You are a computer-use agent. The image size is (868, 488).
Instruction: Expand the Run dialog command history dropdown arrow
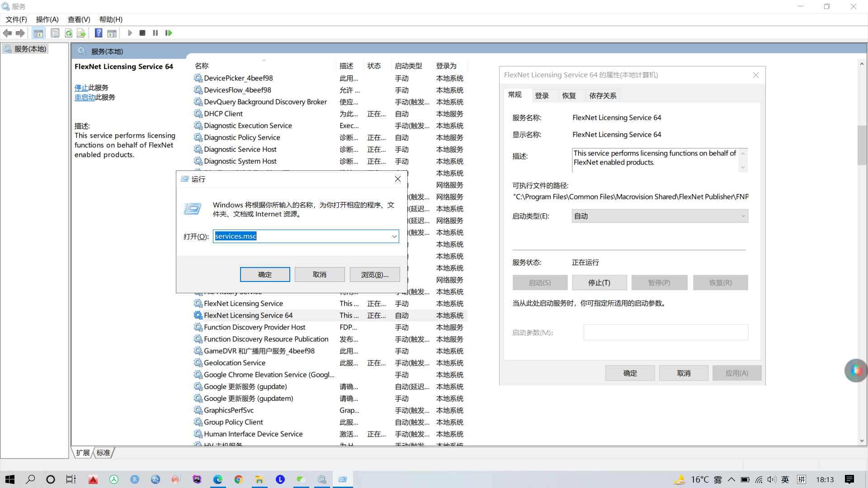click(394, 236)
